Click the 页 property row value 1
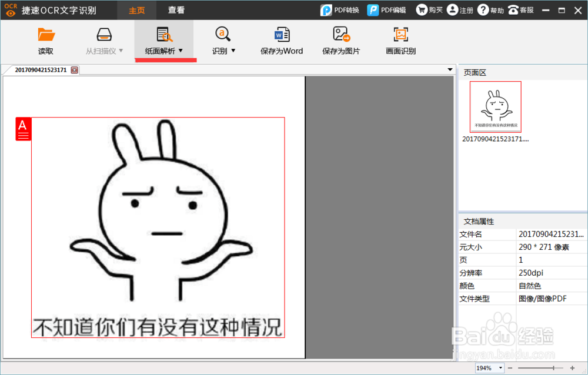 (x=520, y=260)
